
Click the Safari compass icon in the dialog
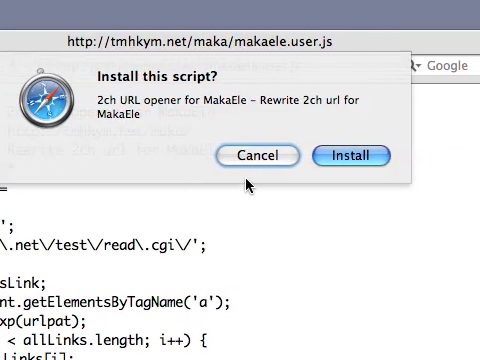point(46,98)
